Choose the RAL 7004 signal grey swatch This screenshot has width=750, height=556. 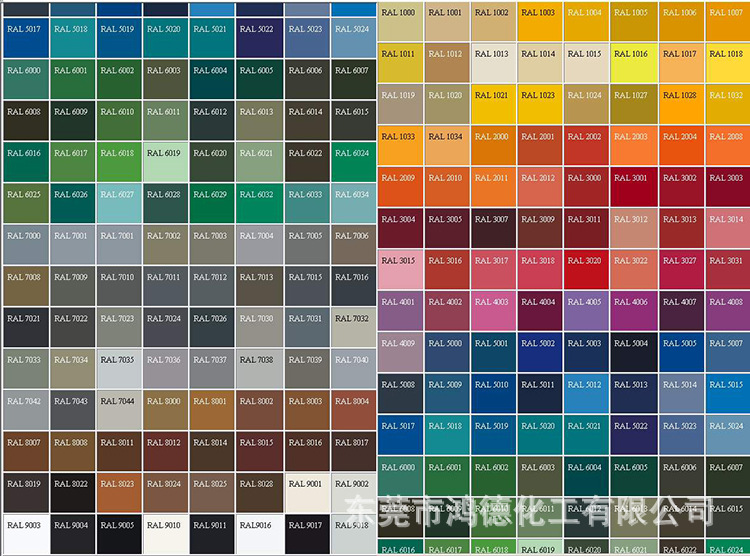tap(259, 245)
